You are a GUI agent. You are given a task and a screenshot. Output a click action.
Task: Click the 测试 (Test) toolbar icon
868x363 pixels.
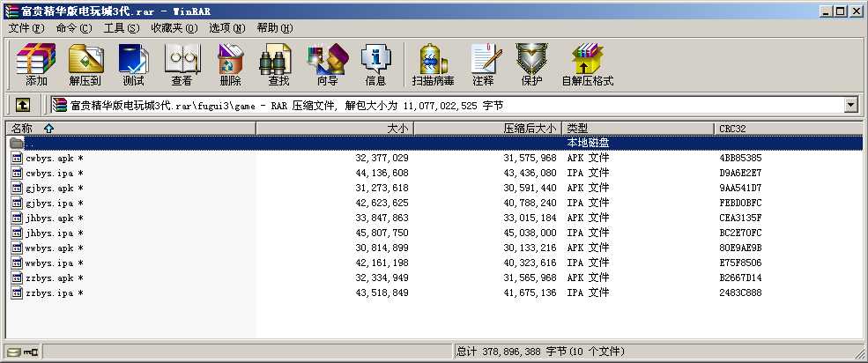tap(133, 64)
